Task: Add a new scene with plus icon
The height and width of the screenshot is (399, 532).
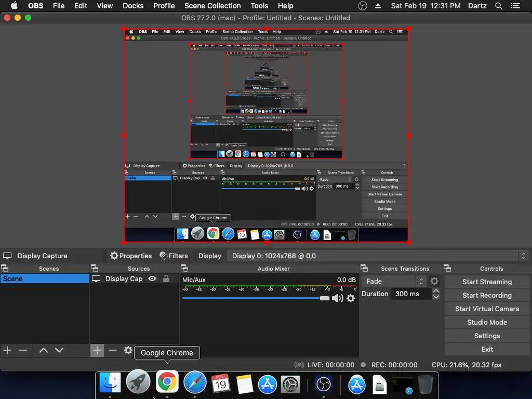Action: (x=7, y=350)
